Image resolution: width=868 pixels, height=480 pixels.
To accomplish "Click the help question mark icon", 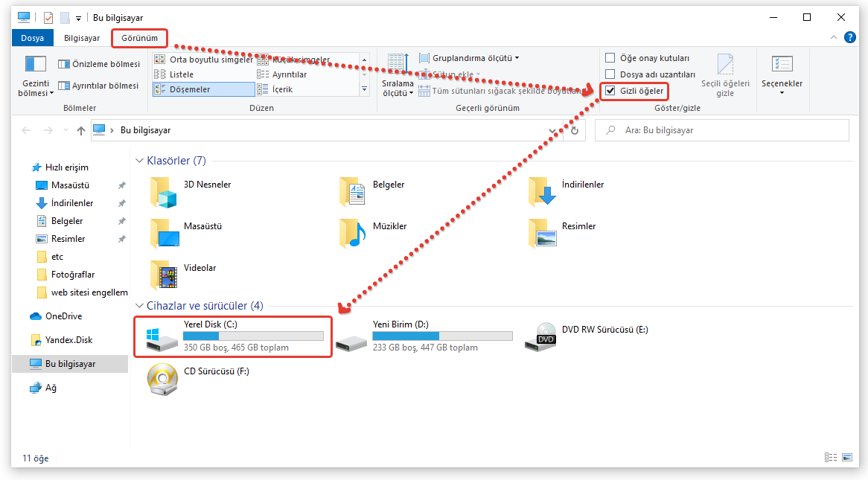I will (849, 37).
